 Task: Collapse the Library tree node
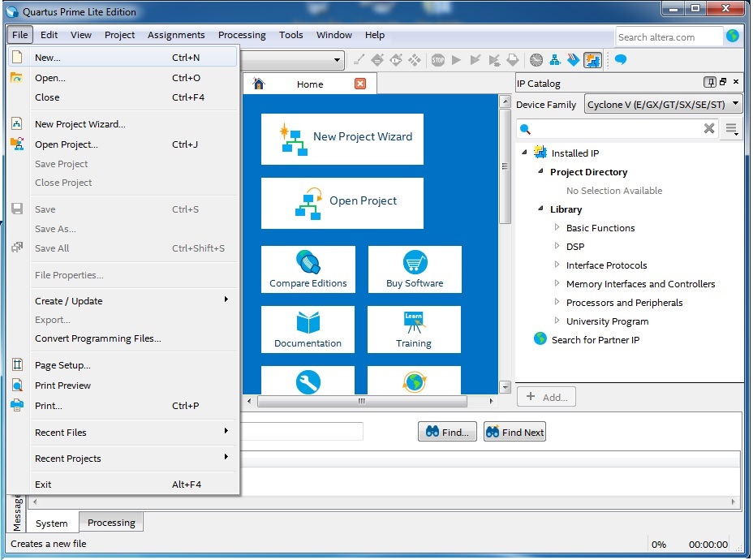point(540,209)
